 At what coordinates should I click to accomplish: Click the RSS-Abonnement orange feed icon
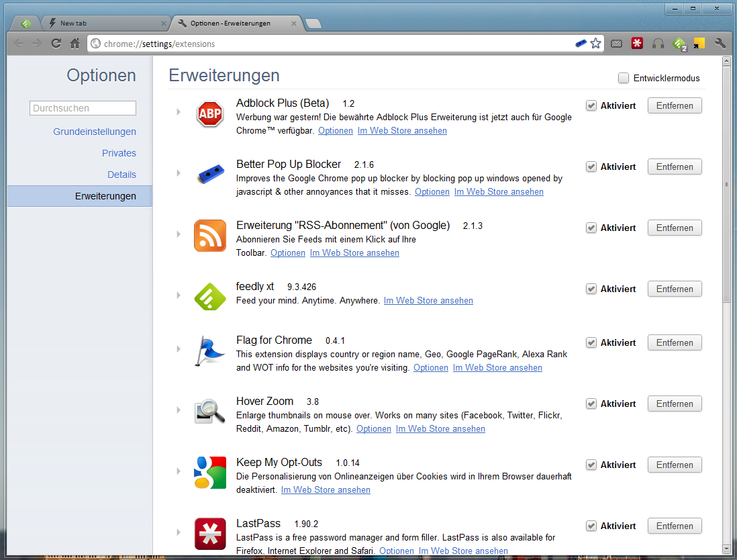click(209, 236)
